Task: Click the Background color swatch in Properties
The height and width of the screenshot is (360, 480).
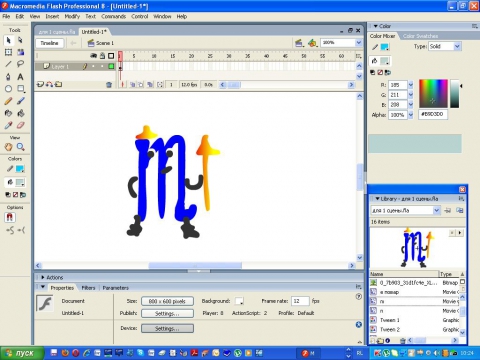Action: (239, 301)
